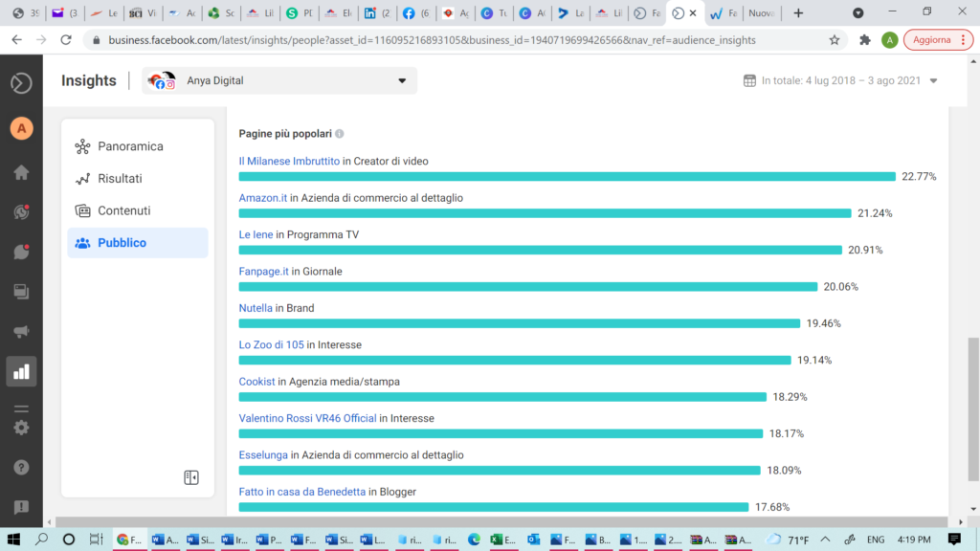Open the Amazon.it page link

[263, 198]
